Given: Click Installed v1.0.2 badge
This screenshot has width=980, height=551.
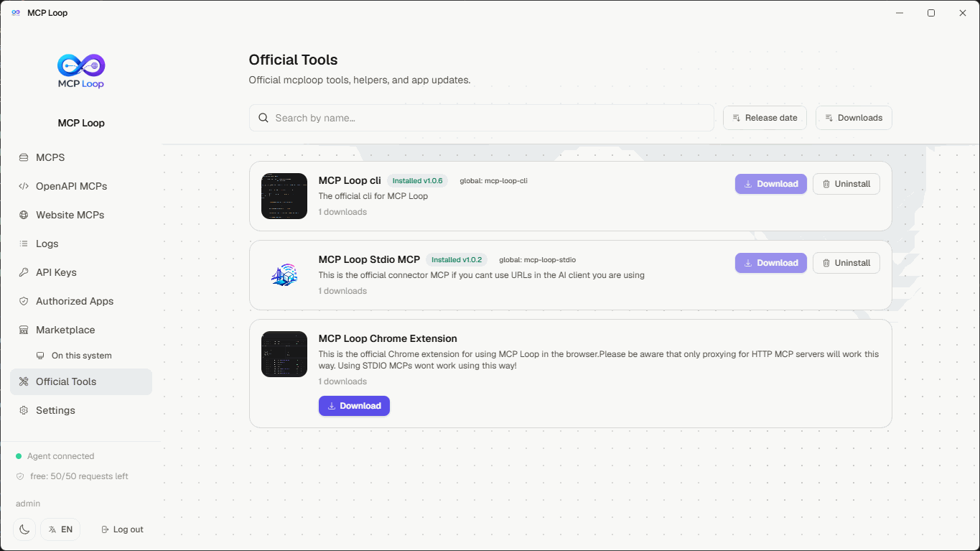Looking at the screenshot, I should [457, 260].
